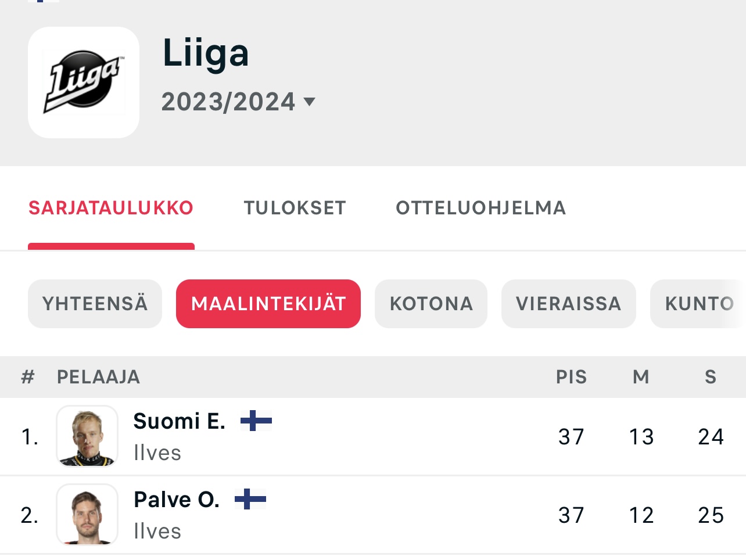
Task: Open Suomi E. player name link
Action: 180,421
